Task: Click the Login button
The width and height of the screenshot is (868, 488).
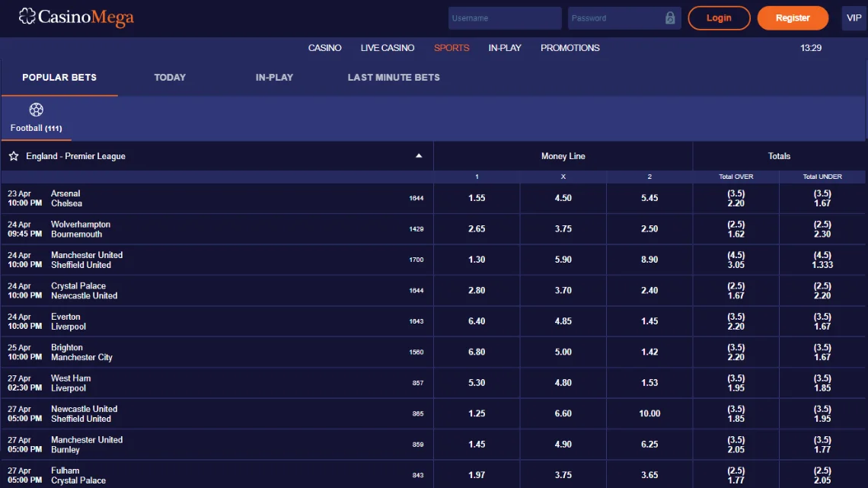Action: click(x=719, y=18)
